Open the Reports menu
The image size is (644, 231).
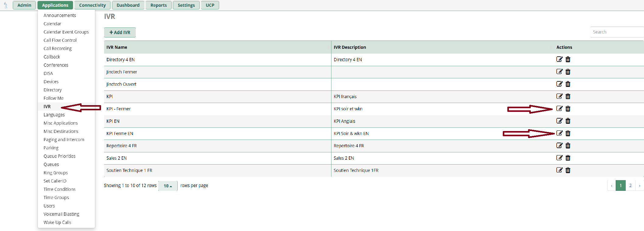[159, 5]
